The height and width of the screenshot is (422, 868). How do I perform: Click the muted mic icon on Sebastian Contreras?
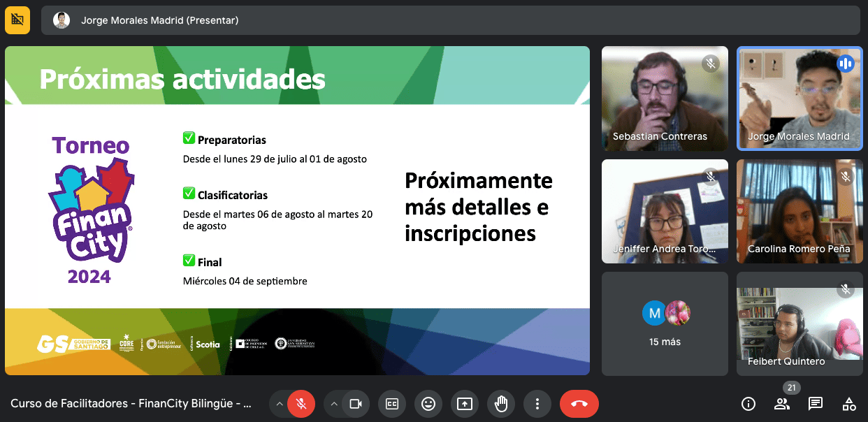pos(711,64)
